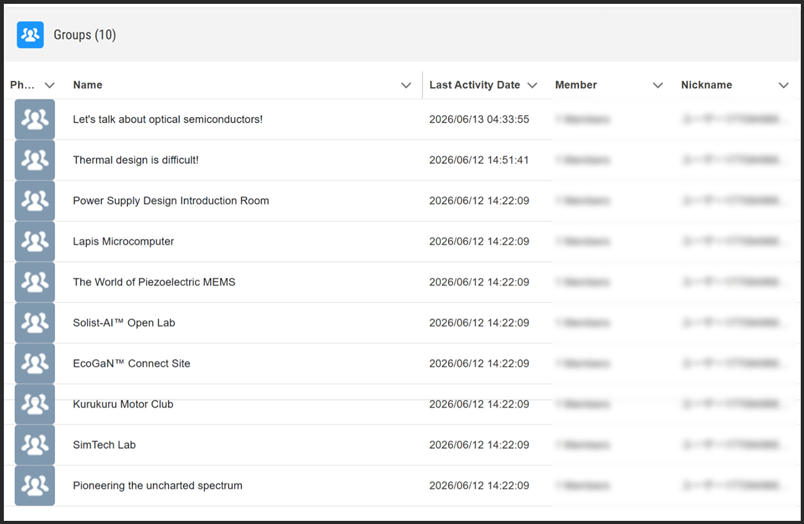Sort by the Nickname column header

click(707, 85)
